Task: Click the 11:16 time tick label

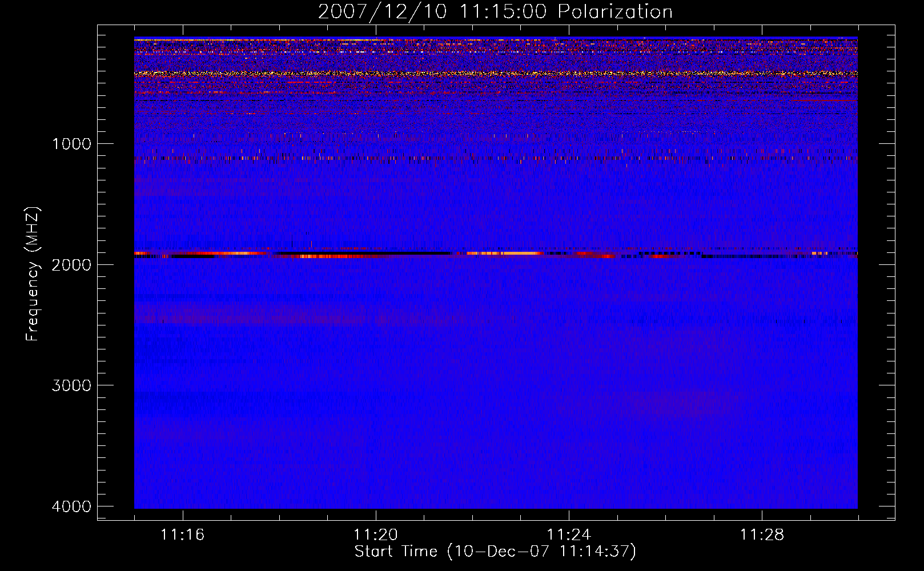Action: pos(183,535)
